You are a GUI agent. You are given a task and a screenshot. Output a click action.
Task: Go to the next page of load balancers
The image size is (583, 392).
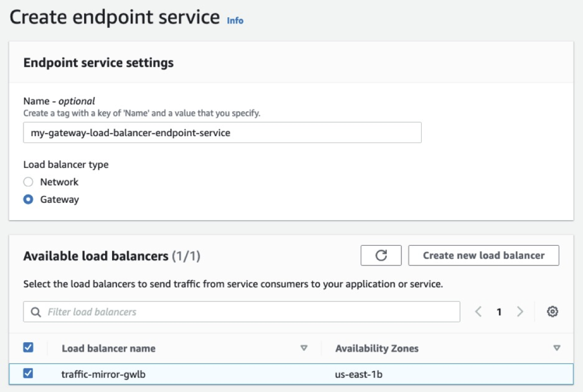(520, 312)
